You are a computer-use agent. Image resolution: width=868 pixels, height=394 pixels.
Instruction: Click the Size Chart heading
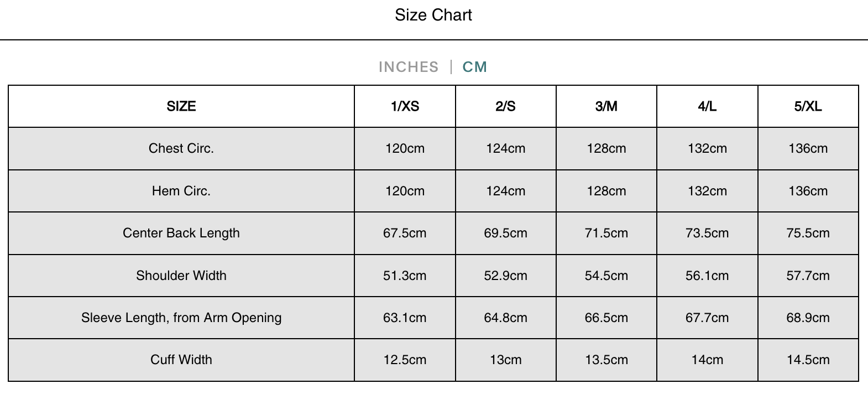433,15
